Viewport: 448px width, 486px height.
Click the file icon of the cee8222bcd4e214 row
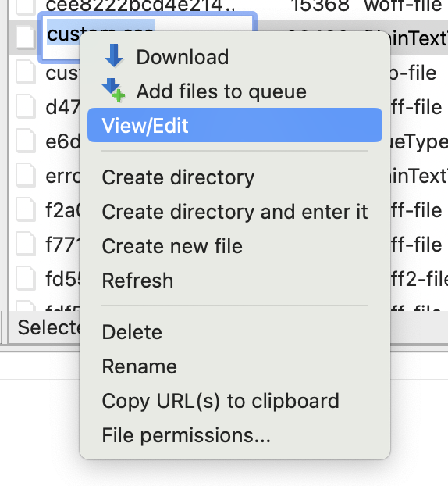(x=26, y=7)
